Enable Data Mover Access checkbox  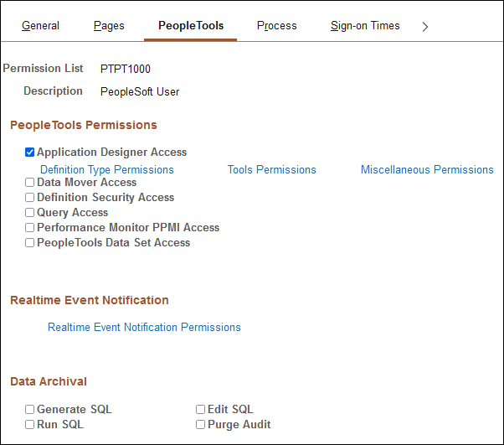click(30, 183)
